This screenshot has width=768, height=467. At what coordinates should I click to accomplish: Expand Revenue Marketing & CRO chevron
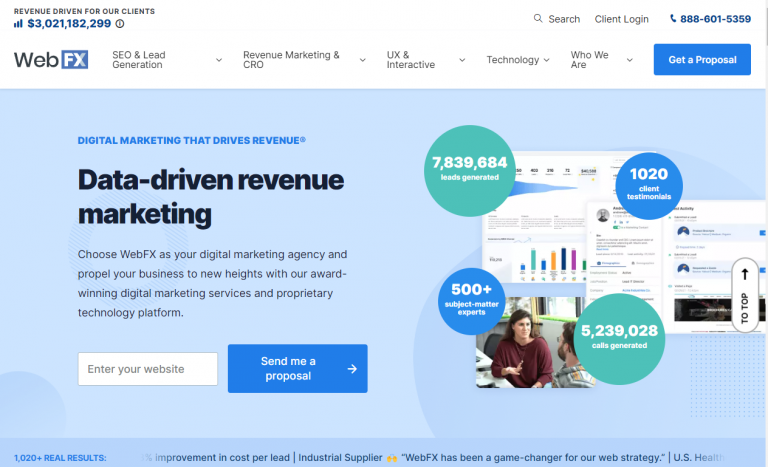point(362,60)
